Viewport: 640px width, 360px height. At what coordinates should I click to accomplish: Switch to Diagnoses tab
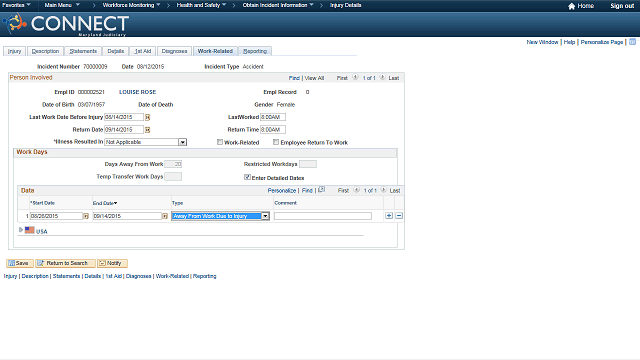point(174,51)
